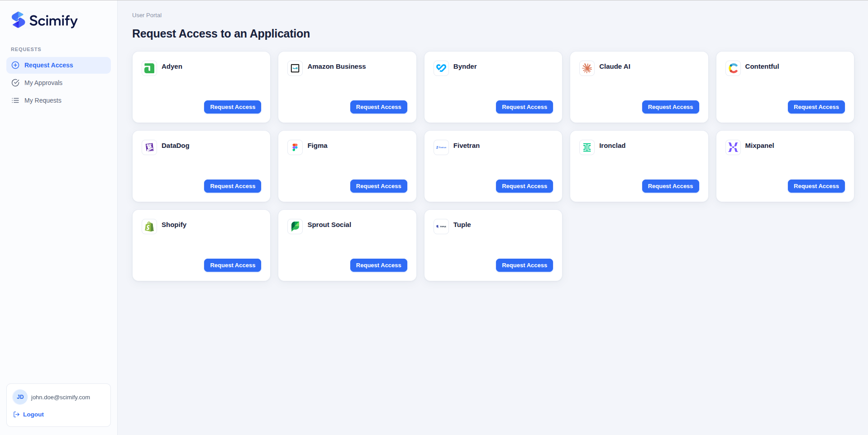The width and height of the screenshot is (868, 435).
Task: Click the Adyen card title
Action: coord(172,66)
